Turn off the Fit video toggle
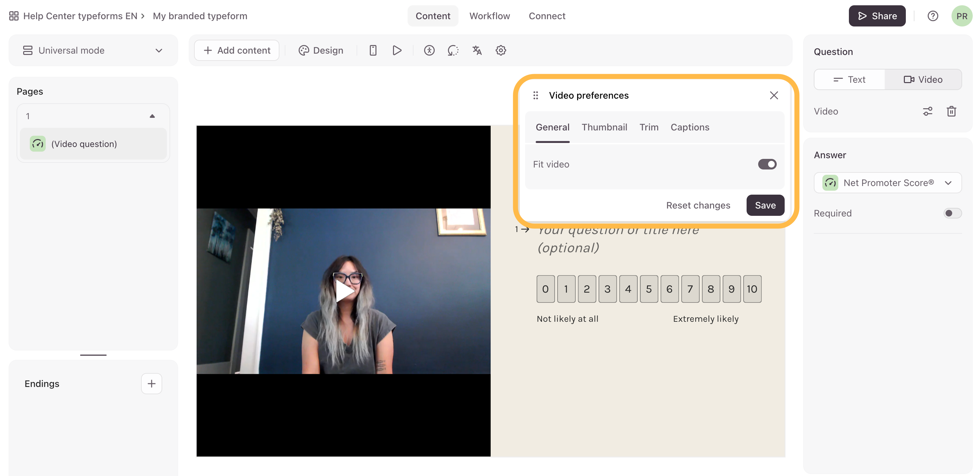Viewport: 980px width, 476px height. click(767, 165)
